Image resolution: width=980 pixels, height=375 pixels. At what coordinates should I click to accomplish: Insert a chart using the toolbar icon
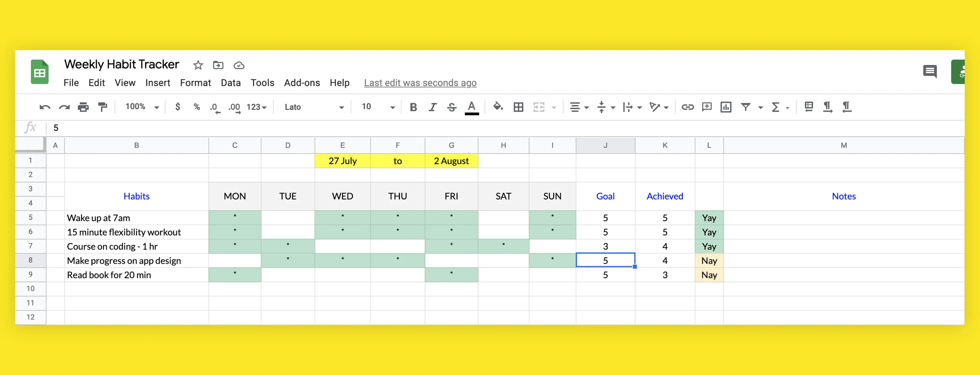click(725, 107)
